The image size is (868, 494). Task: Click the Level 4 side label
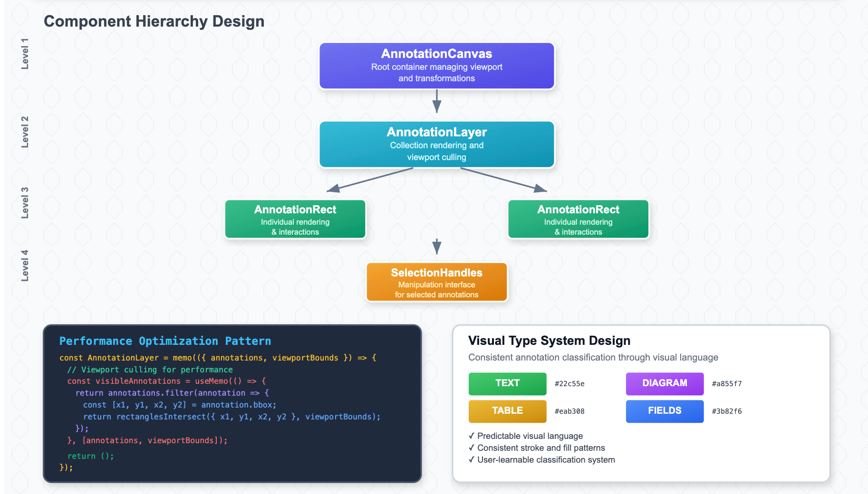pyautogui.click(x=25, y=266)
